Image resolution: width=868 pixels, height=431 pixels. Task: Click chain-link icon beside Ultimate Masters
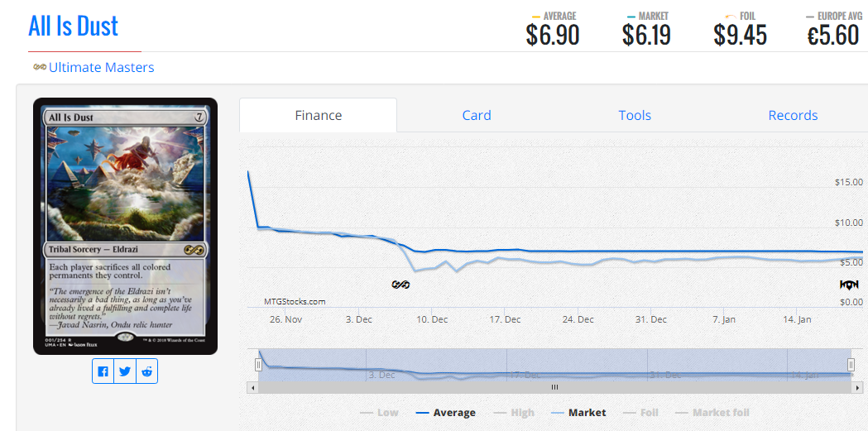(x=39, y=68)
